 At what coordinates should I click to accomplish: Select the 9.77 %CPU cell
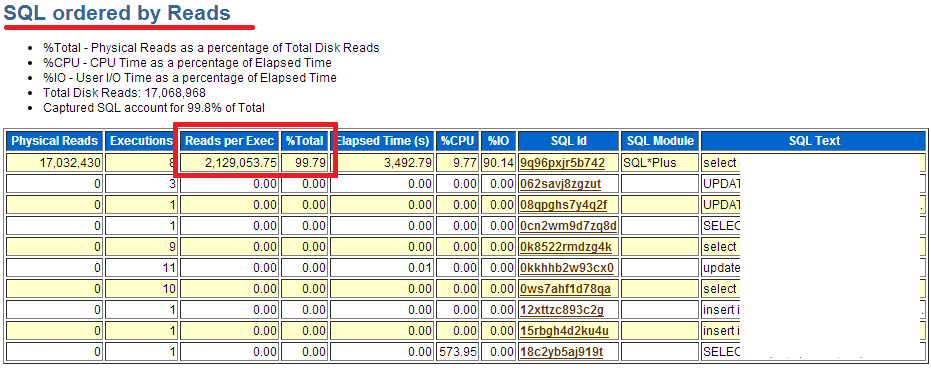458,163
